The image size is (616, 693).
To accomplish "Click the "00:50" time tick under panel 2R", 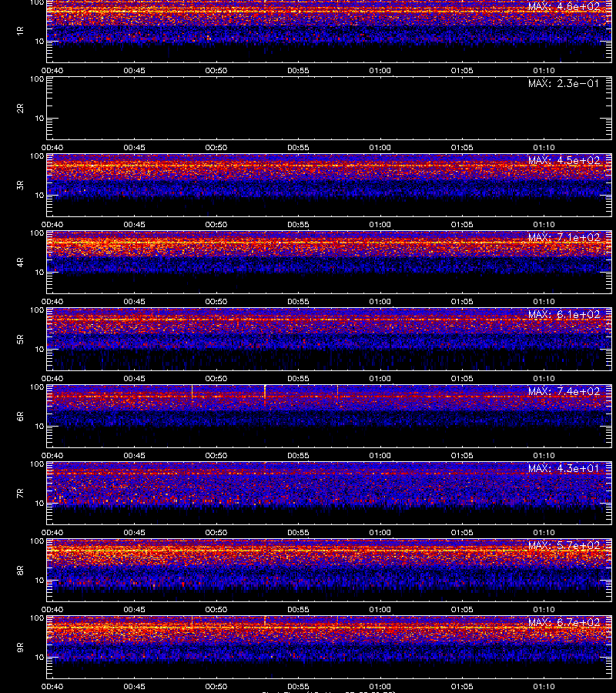I will point(216,148).
